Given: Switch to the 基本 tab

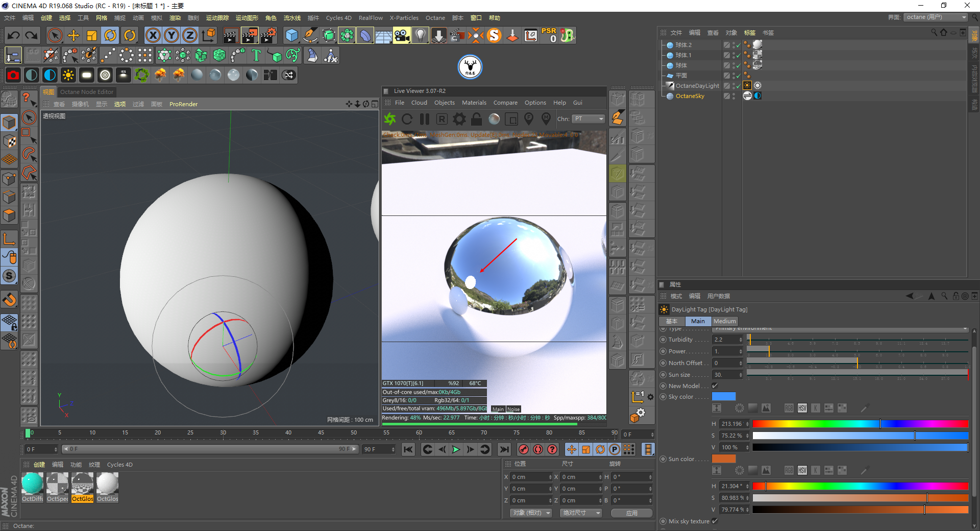Looking at the screenshot, I should coord(672,321).
